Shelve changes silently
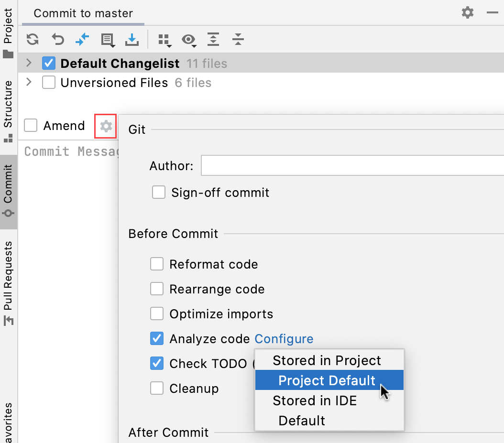The width and height of the screenshot is (504, 443). [x=131, y=40]
